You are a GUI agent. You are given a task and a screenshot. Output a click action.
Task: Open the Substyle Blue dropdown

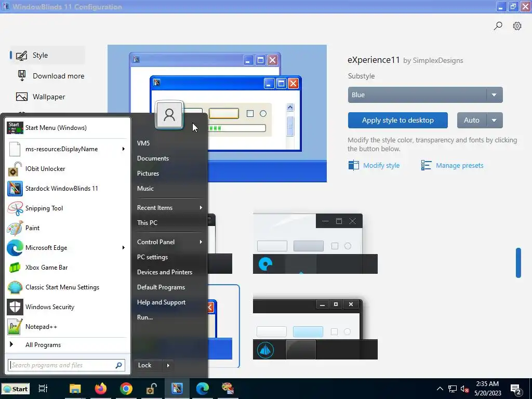point(425,95)
